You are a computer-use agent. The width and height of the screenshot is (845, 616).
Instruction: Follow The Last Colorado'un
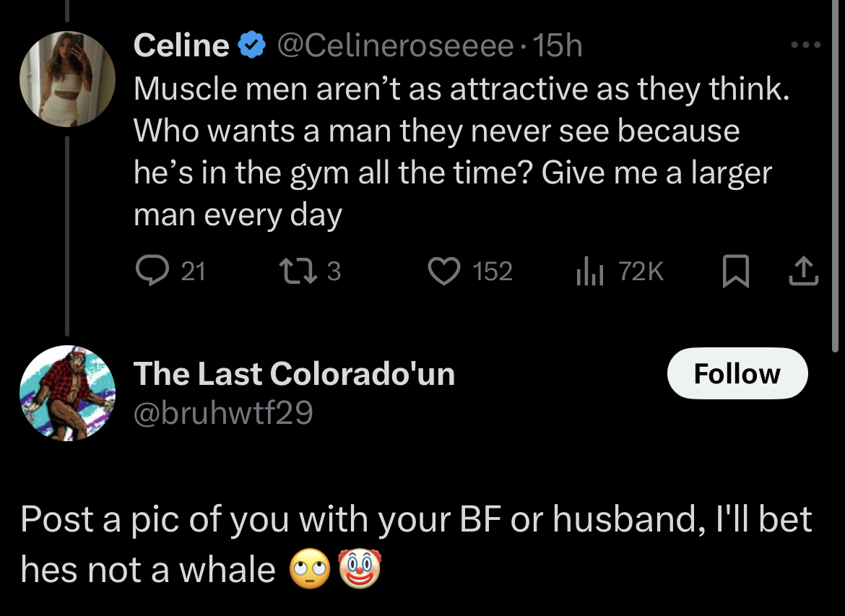pyautogui.click(x=737, y=373)
